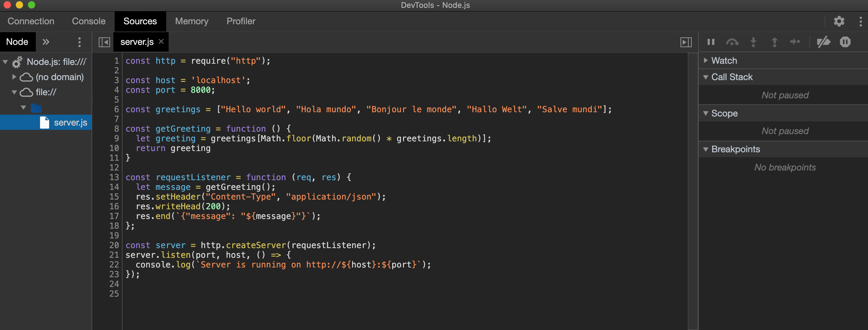Set a breakpoint on line 9

point(116,139)
